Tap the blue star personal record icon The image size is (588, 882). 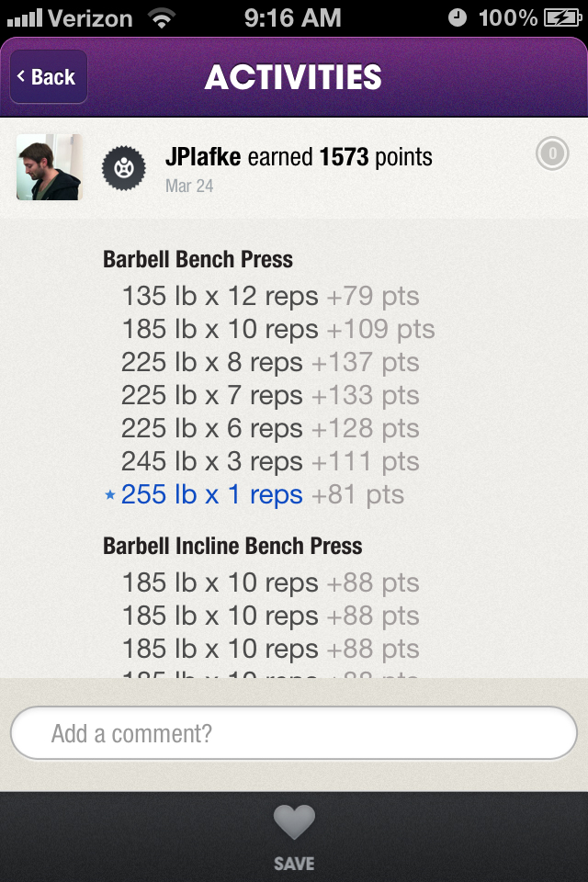(110, 495)
